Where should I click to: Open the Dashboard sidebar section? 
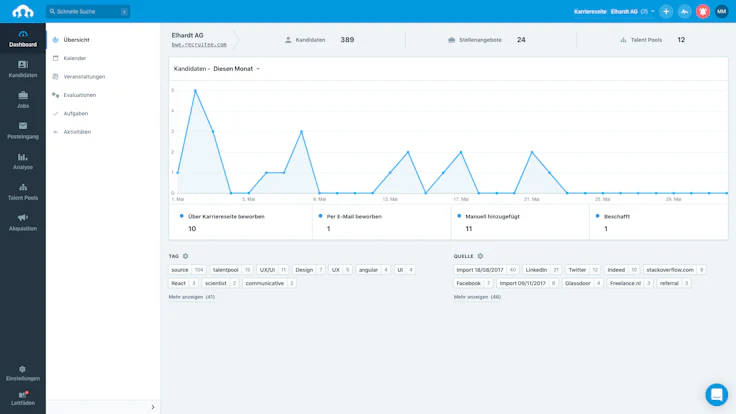pyautogui.click(x=23, y=38)
